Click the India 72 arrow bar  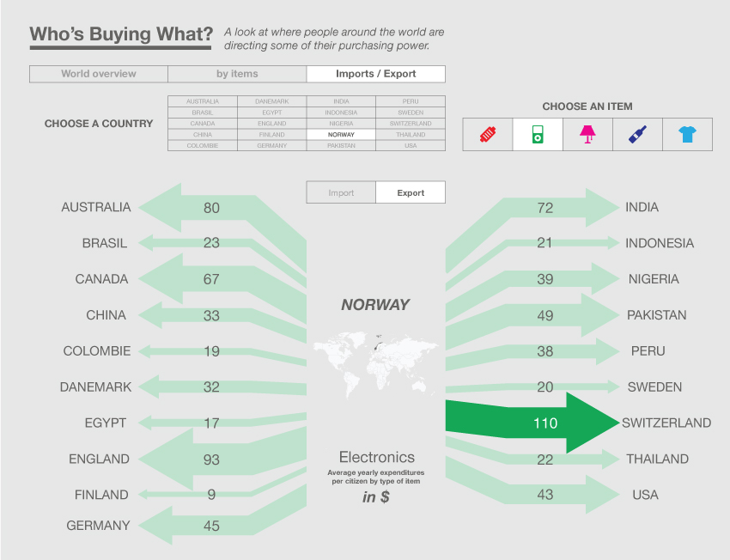pos(544,207)
